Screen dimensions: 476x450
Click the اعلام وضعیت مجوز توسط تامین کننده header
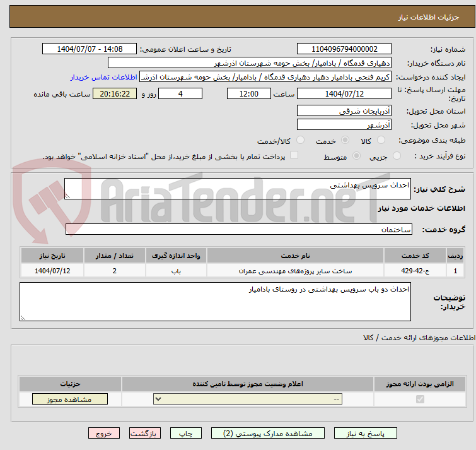tap(248, 384)
